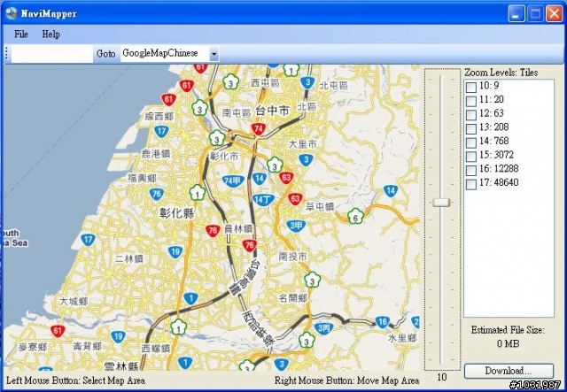Image resolution: width=567 pixels, height=392 pixels.
Task: Minimize the NaviMapper window
Action: pos(516,14)
